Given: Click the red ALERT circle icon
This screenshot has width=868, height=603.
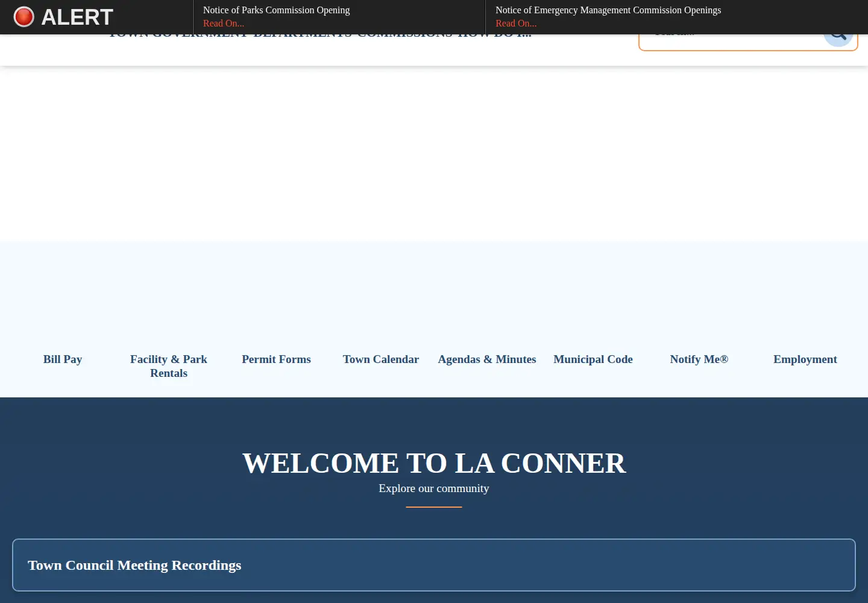Looking at the screenshot, I should click(24, 17).
